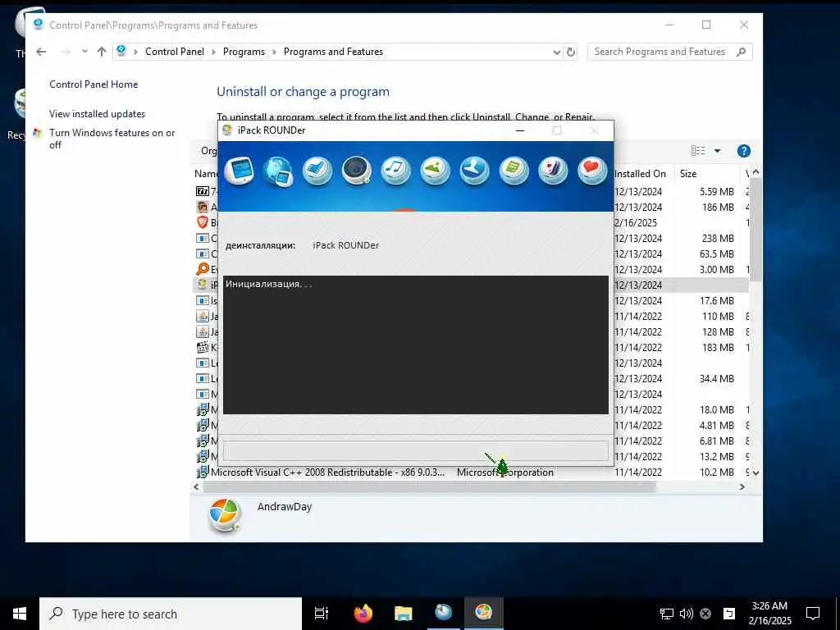The image size is (840, 630).
Task: Click the horizontal scrollbar of the program list
Action: tap(430, 487)
